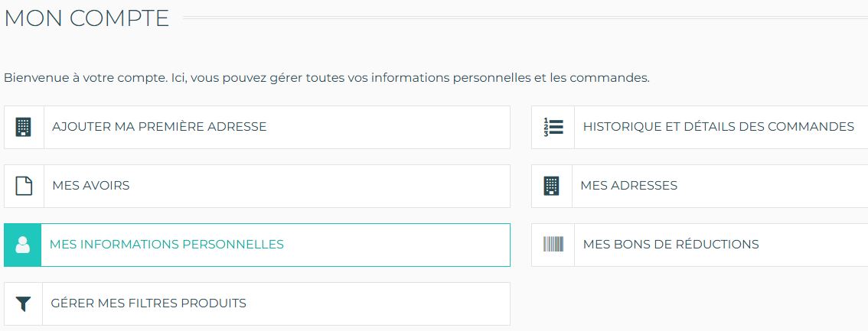Image resolution: width=868 pixels, height=331 pixels.
Task: Click empty space inside the filtres produits tile
Action: pos(383,303)
